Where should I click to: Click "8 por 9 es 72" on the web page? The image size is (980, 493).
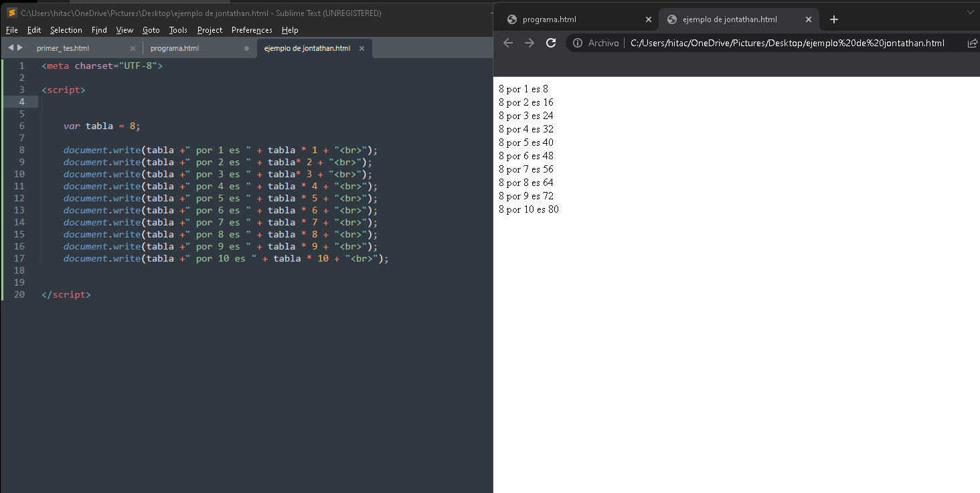pos(526,196)
